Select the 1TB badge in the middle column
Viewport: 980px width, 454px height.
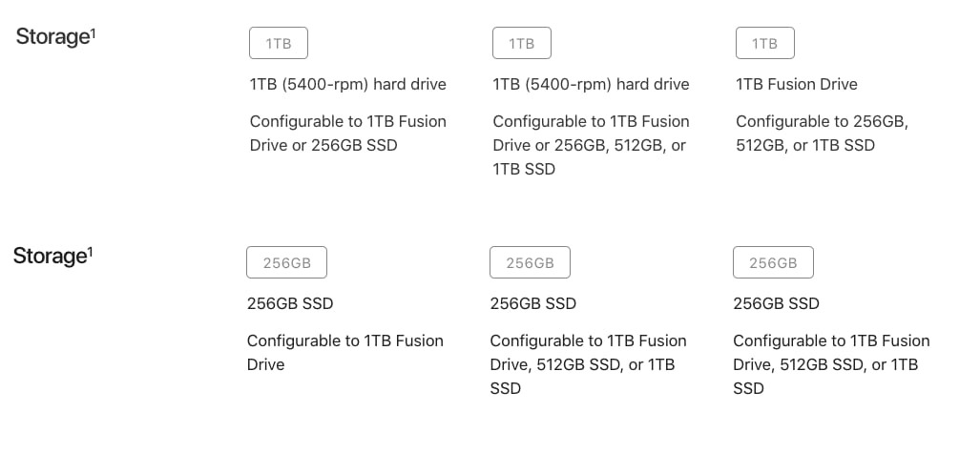tap(522, 43)
